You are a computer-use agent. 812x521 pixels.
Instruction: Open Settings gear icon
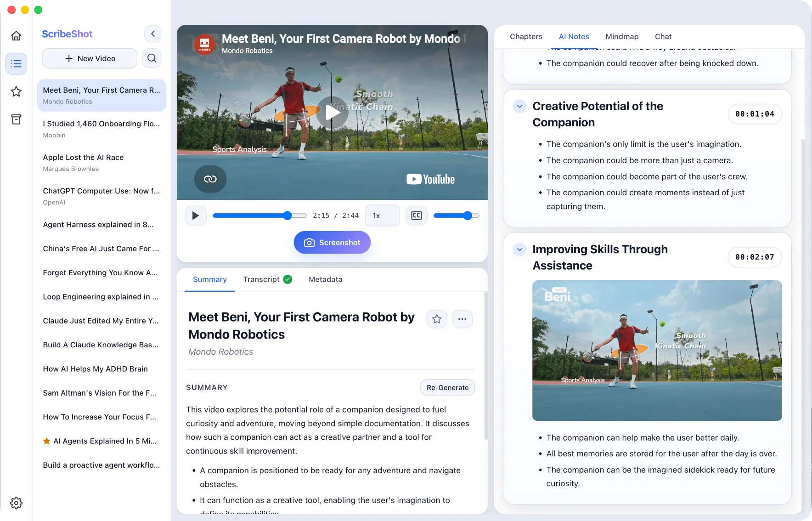click(16, 503)
